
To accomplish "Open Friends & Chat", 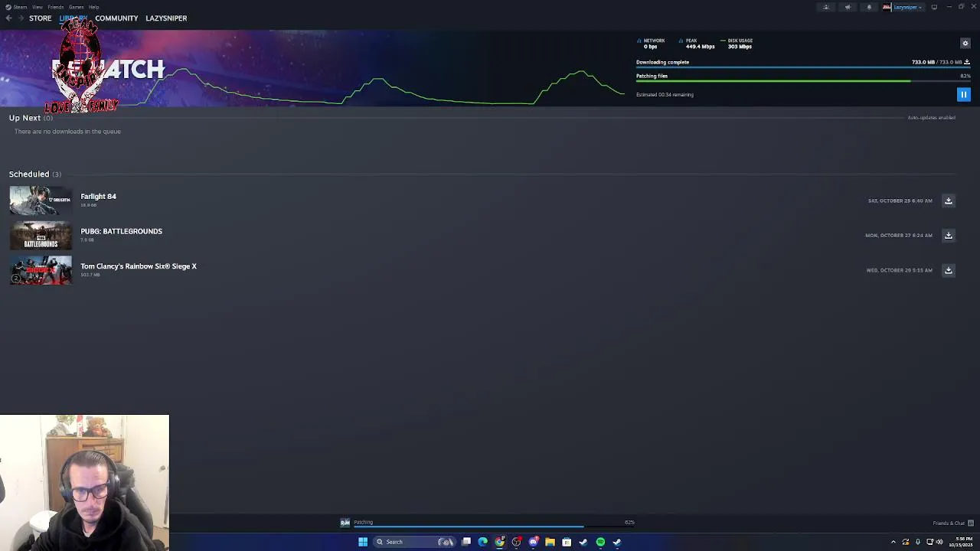I will 952,523.
